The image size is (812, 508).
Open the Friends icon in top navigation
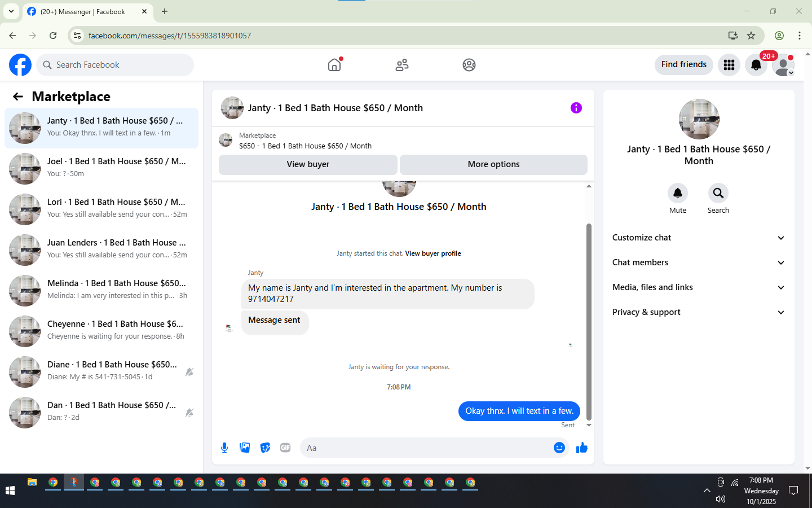click(x=402, y=65)
